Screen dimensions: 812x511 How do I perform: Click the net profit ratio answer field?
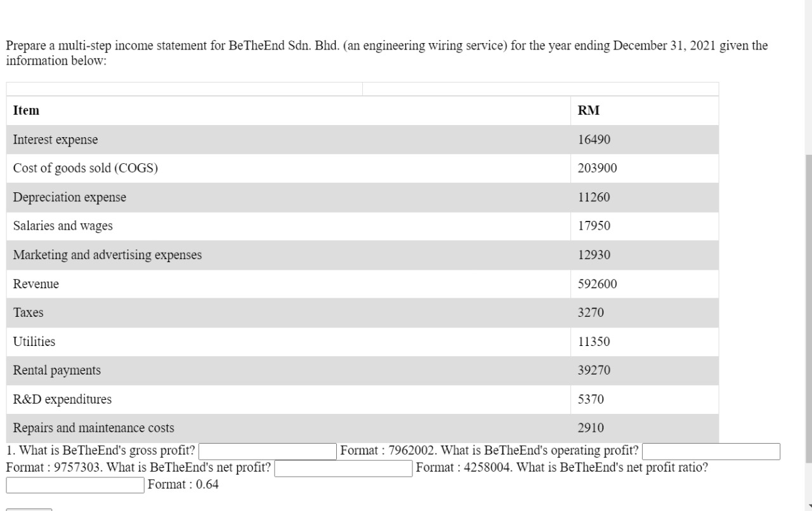click(74, 485)
